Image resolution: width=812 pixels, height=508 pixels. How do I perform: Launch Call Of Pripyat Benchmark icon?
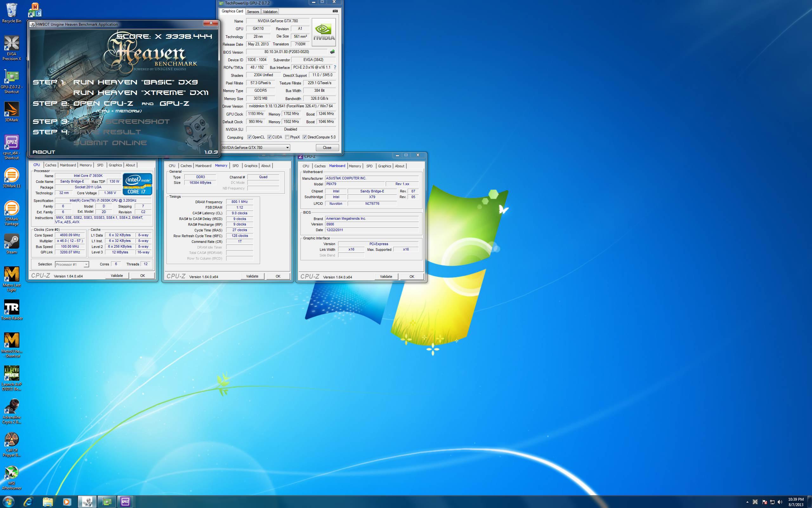(x=11, y=444)
